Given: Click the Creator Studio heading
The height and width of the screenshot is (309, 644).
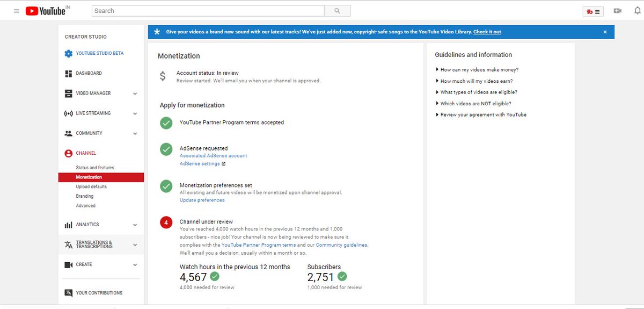Looking at the screenshot, I should (x=86, y=37).
